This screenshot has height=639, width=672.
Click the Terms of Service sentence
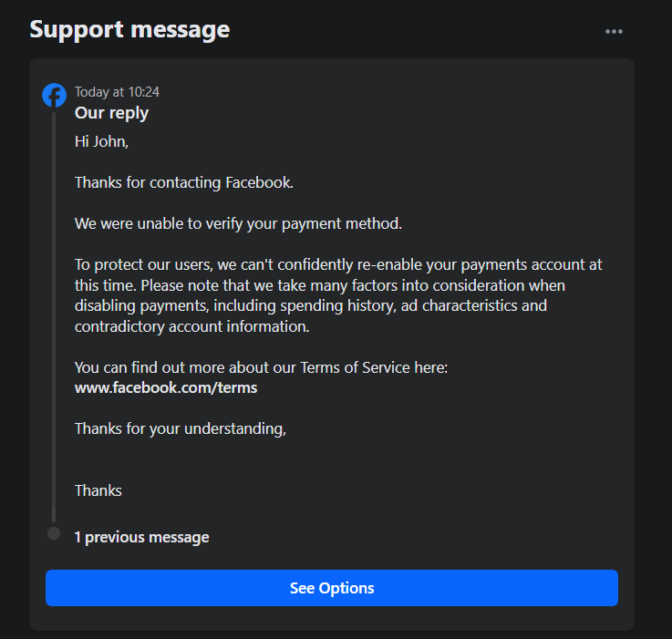[262, 367]
